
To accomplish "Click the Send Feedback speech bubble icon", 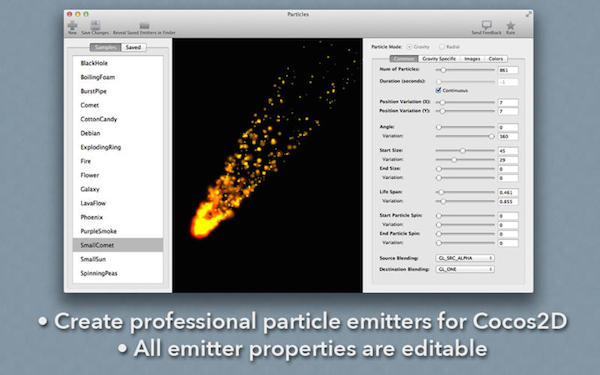I will click(487, 25).
